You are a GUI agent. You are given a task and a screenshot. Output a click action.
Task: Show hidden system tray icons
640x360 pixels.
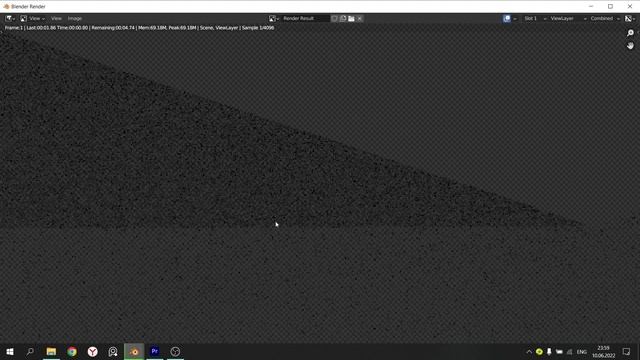click(x=529, y=351)
